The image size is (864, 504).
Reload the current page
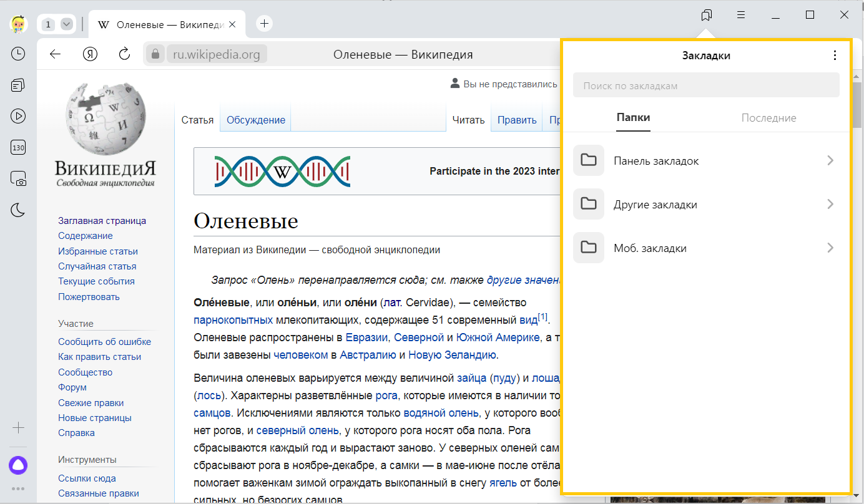(124, 54)
